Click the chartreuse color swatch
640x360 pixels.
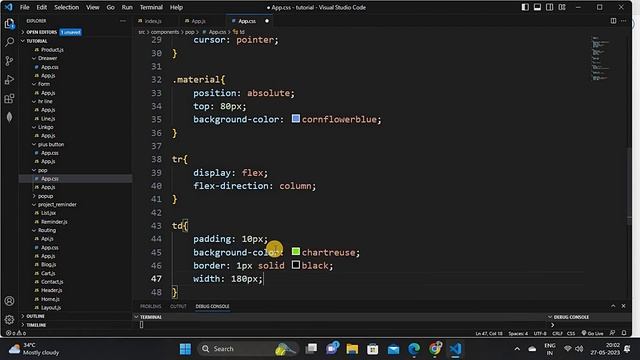296,252
